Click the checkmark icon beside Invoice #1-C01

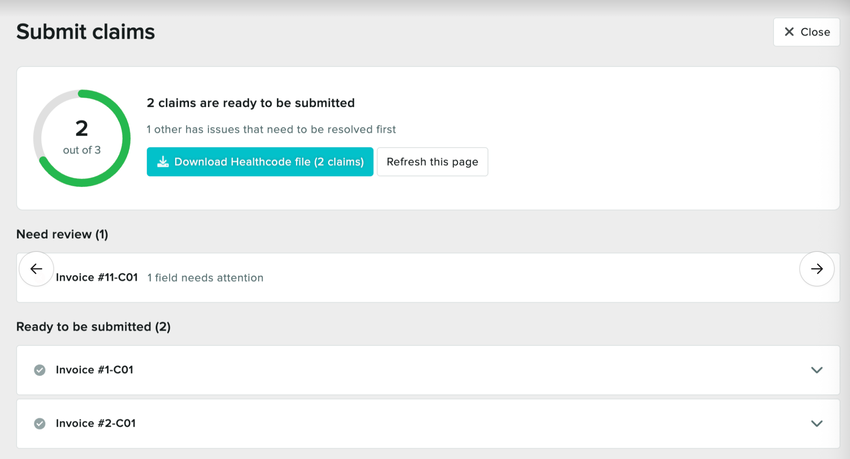tap(40, 370)
